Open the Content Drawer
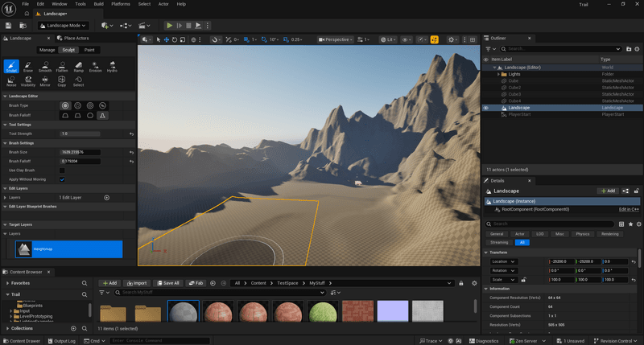 click(22, 341)
